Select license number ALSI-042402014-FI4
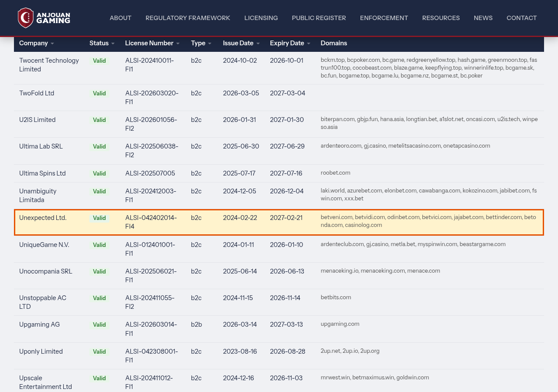The height and width of the screenshot is (392, 558). 151,222
